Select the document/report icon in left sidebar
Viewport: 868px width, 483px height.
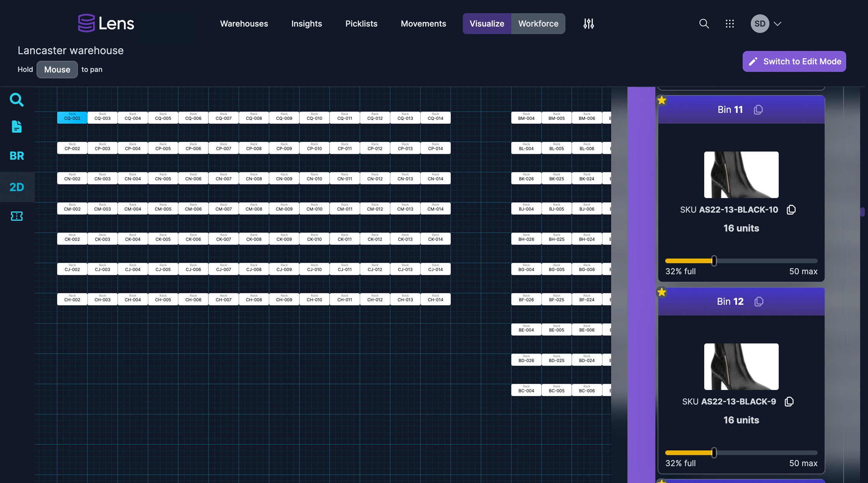pyautogui.click(x=17, y=127)
